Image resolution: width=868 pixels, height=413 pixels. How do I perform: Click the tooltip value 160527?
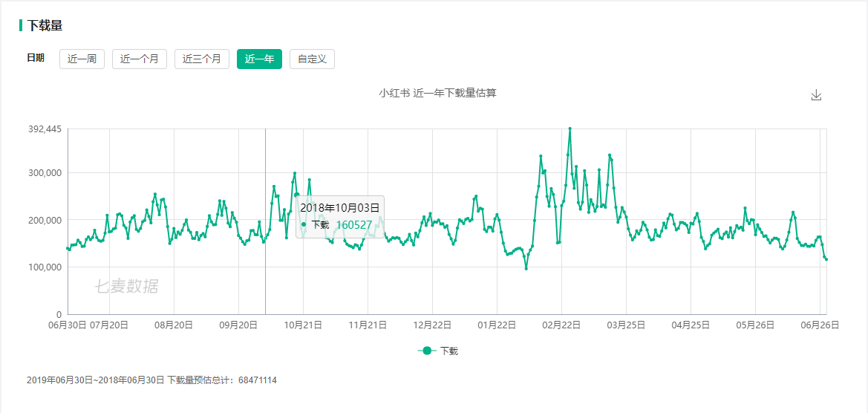click(x=354, y=225)
